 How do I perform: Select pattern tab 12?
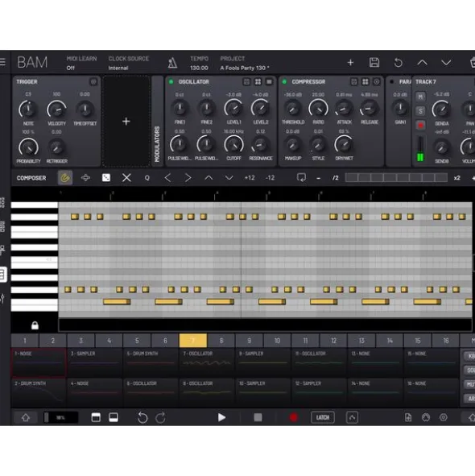[x=333, y=341]
